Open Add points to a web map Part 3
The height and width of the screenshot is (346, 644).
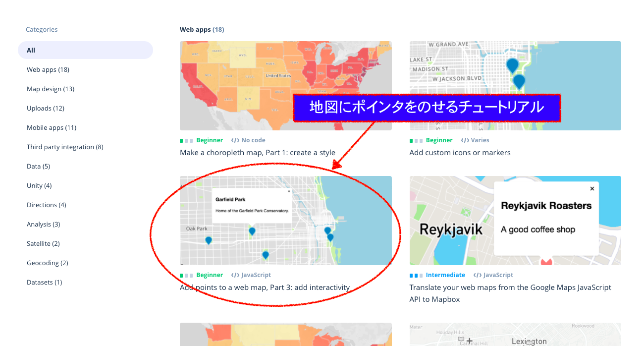(265, 287)
